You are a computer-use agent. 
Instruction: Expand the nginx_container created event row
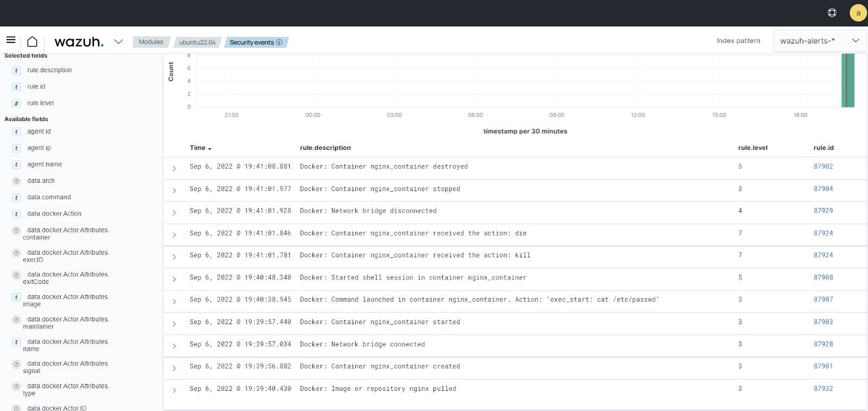[174, 368]
